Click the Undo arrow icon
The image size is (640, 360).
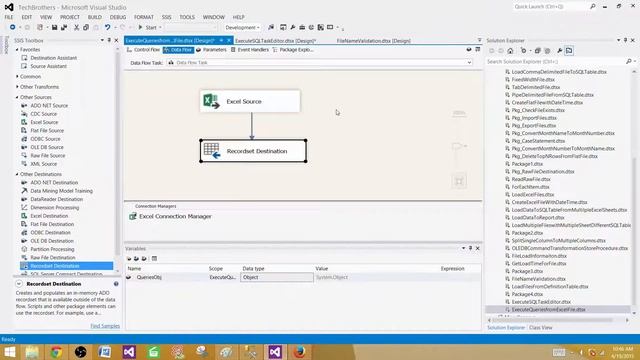107,27
